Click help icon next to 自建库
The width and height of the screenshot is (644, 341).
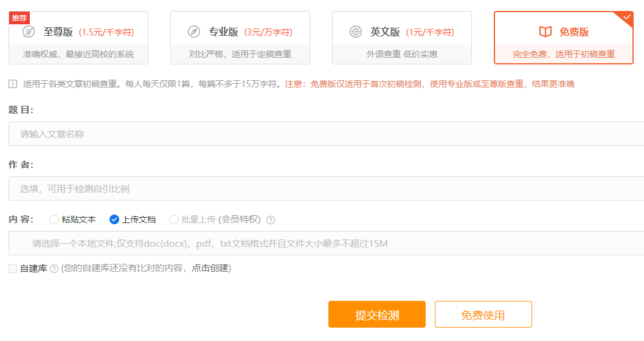[54, 269]
